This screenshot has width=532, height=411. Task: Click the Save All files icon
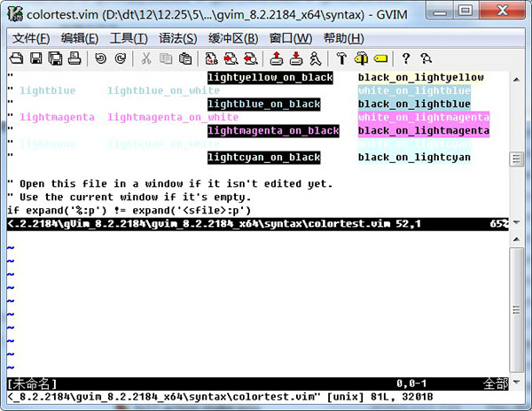55,58
